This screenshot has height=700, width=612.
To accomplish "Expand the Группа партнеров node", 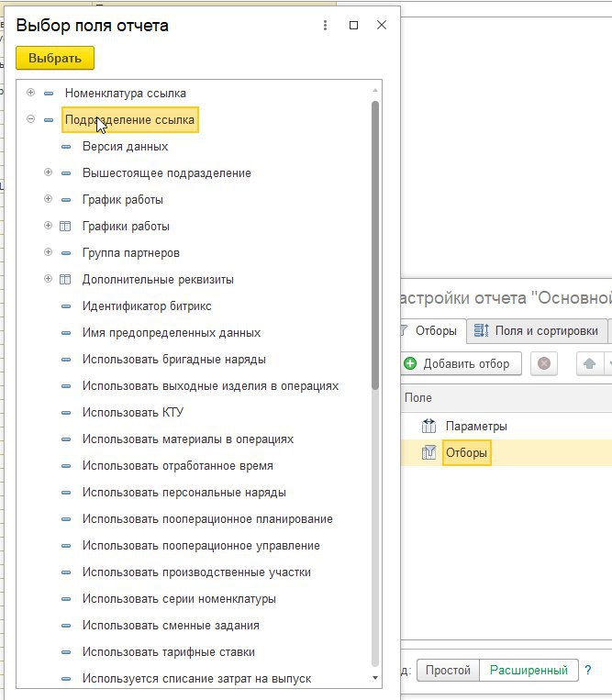I will pyautogui.click(x=49, y=252).
